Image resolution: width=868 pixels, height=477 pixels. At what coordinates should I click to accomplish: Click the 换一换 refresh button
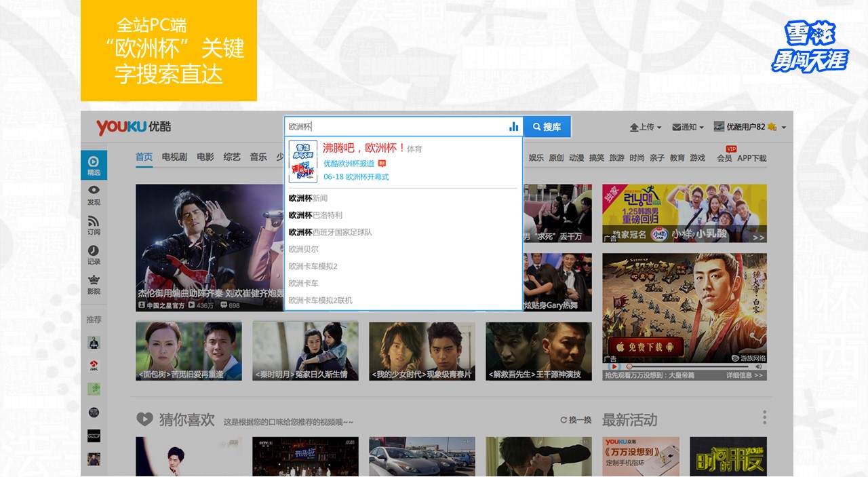pyautogui.click(x=576, y=420)
